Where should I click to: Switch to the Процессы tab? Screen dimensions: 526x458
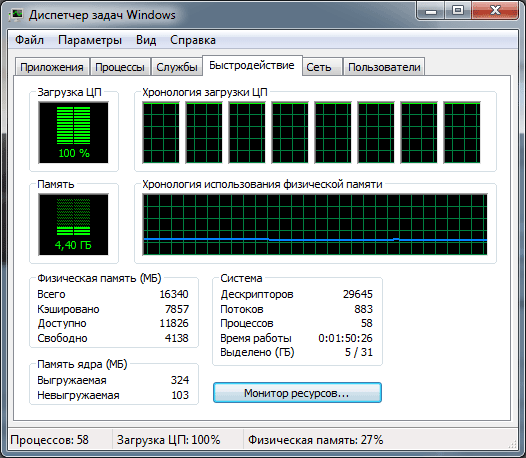(x=120, y=67)
